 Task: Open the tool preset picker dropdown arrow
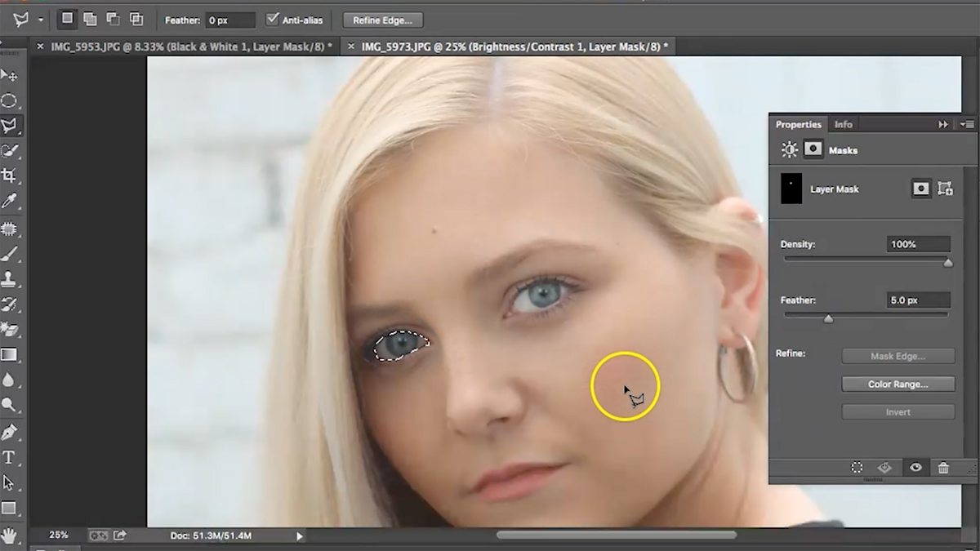pyautogui.click(x=41, y=20)
